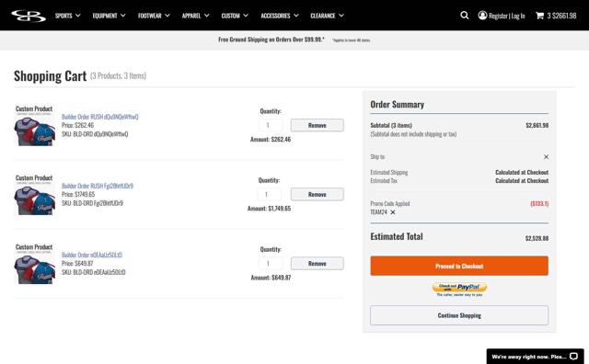Expand the Custom menu
Image resolution: width=589 pixels, height=364 pixels.
(x=235, y=16)
